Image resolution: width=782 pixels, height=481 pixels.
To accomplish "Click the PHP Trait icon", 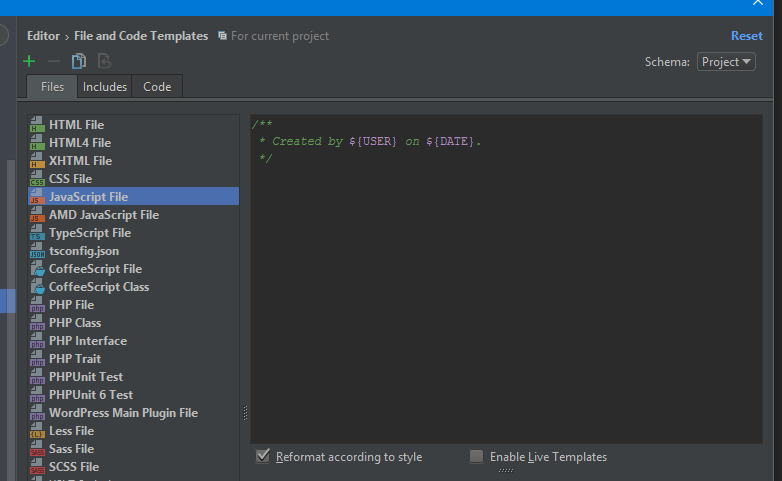I will pos(37,358).
